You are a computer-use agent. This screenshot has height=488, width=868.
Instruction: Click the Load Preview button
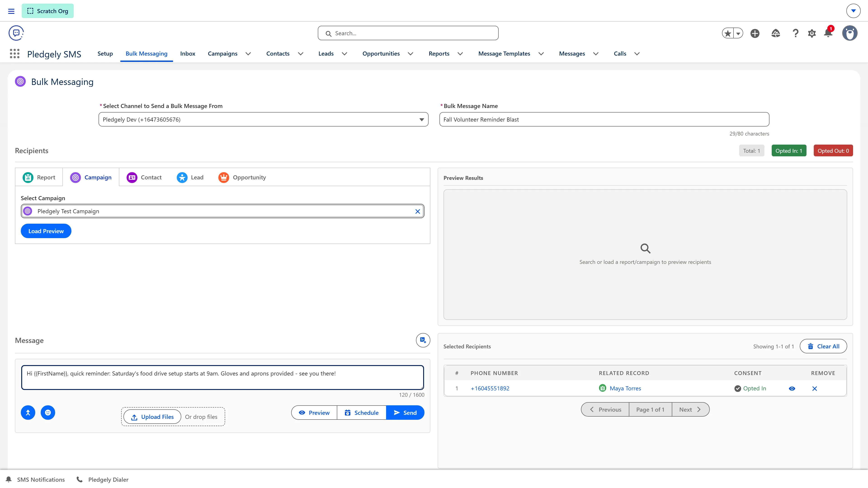pyautogui.click(x=46, y=231)
